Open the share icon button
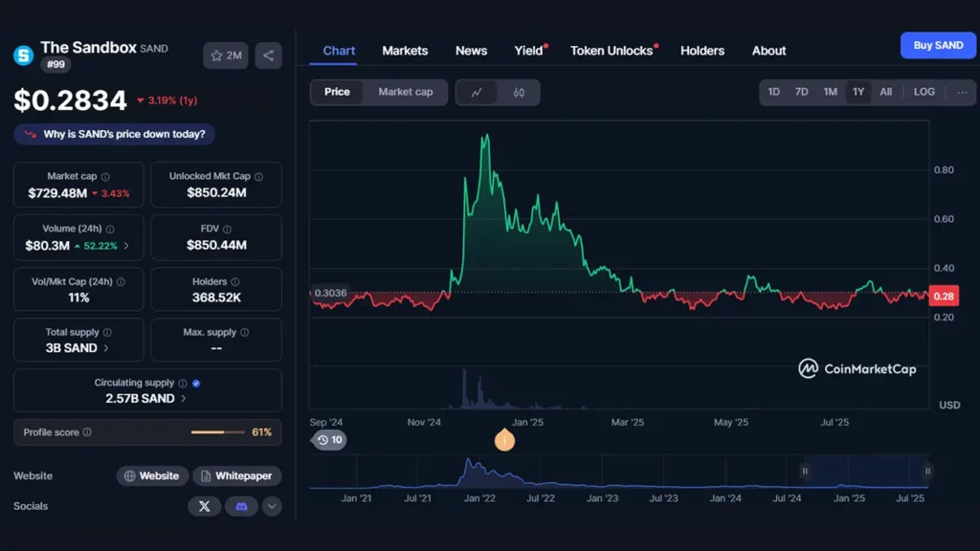The width and height of the screenshot is (980, 551). coord(268,55)
